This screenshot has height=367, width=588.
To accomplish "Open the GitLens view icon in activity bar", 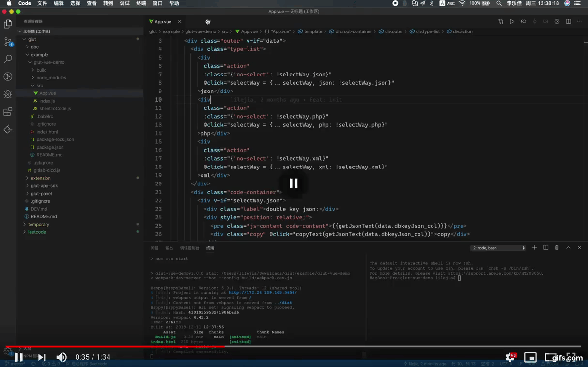I will coord(8,76).
